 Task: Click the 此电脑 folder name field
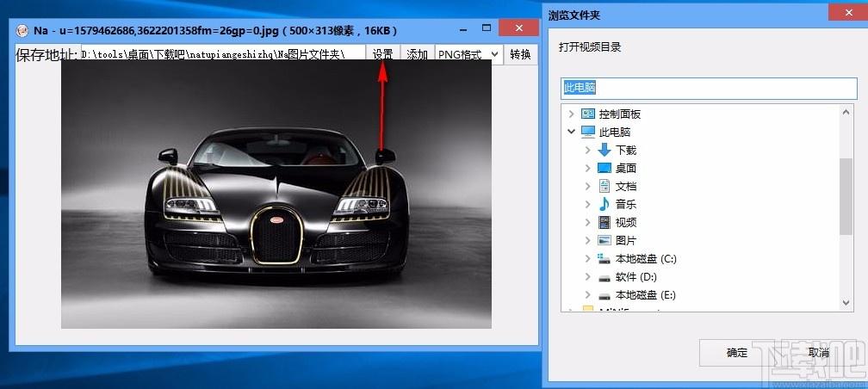[x=709, y=89]
